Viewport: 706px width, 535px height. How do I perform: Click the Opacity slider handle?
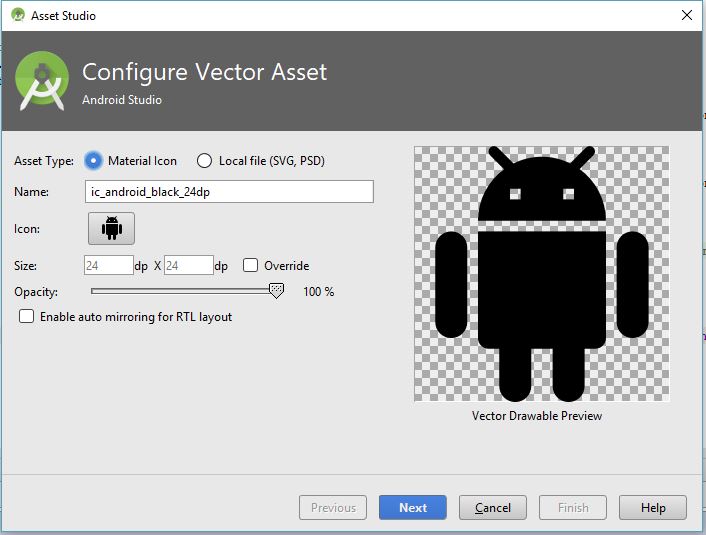[x=276, y=290]
